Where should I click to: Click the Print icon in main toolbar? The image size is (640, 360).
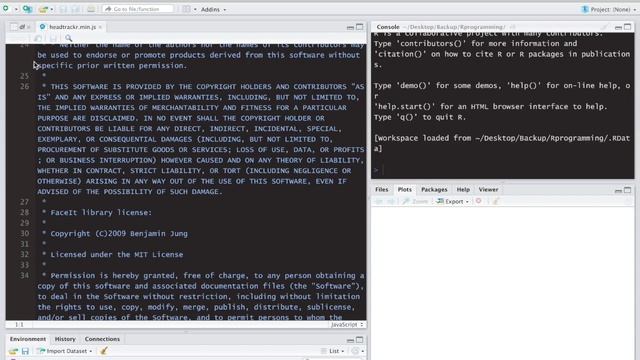91,9
